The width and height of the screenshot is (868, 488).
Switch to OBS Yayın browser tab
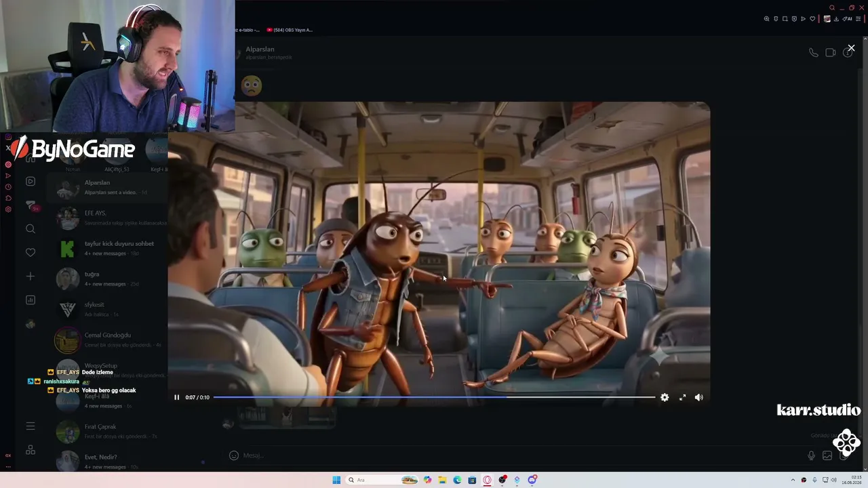(x=290, y=30)
